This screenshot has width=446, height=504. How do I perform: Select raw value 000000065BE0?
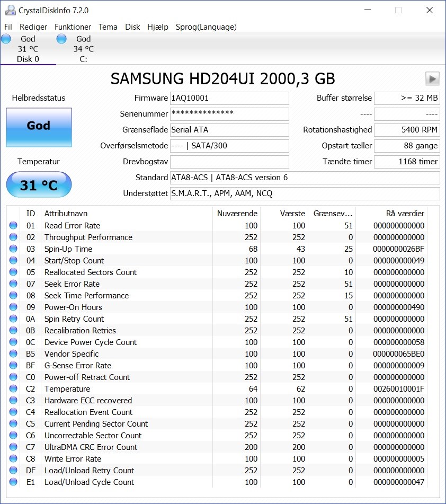(x=399, y=354)
